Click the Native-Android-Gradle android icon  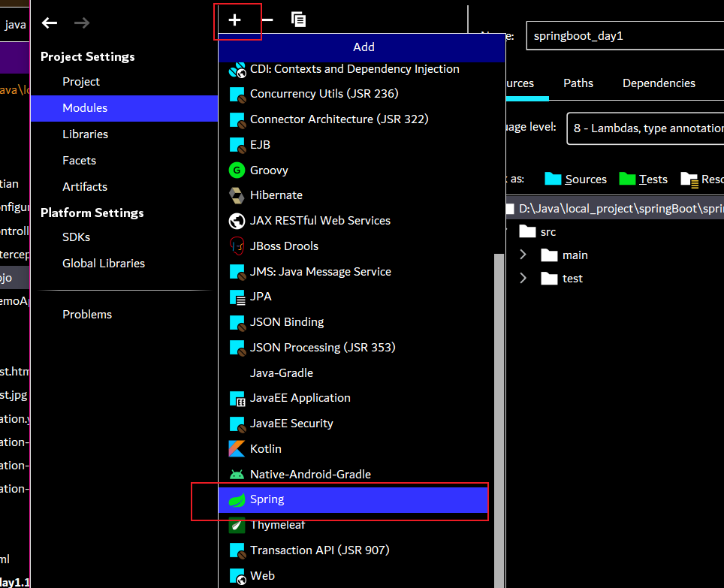pyautogui.click(x=237, y=475)
